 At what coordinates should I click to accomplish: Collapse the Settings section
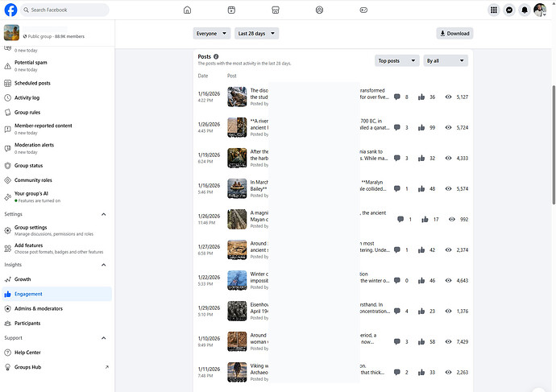pos(103,214)
